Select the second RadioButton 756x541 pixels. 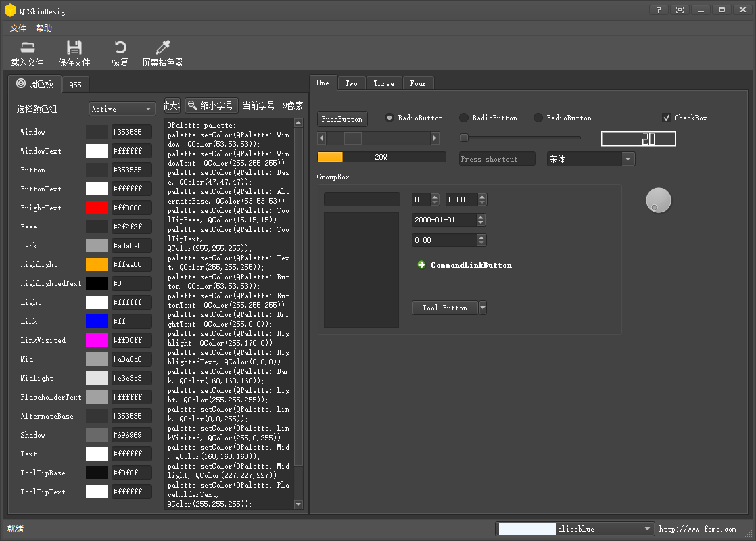[464, 117]
